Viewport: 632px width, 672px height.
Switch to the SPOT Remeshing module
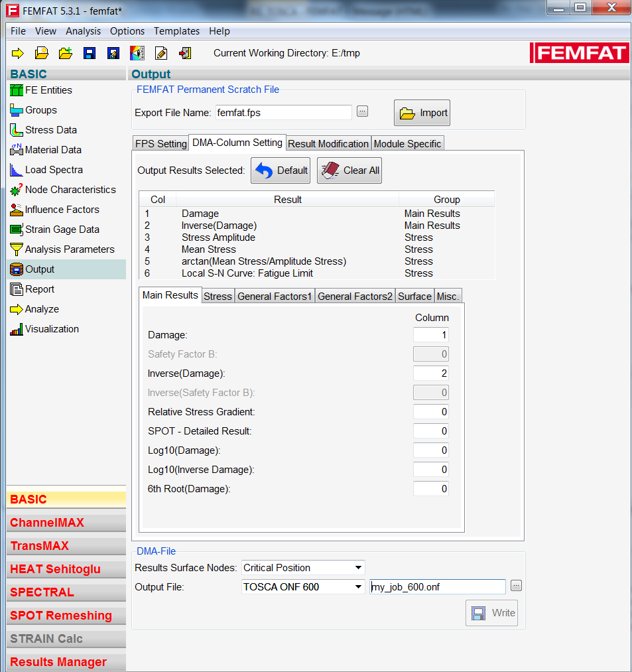(x=66, y=616)
